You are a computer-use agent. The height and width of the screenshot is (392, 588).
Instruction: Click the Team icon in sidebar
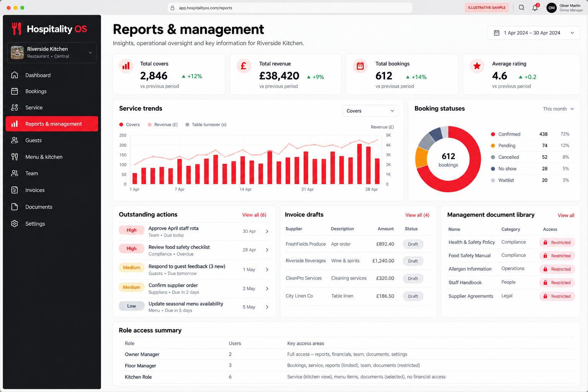click(x=15, y=173)
